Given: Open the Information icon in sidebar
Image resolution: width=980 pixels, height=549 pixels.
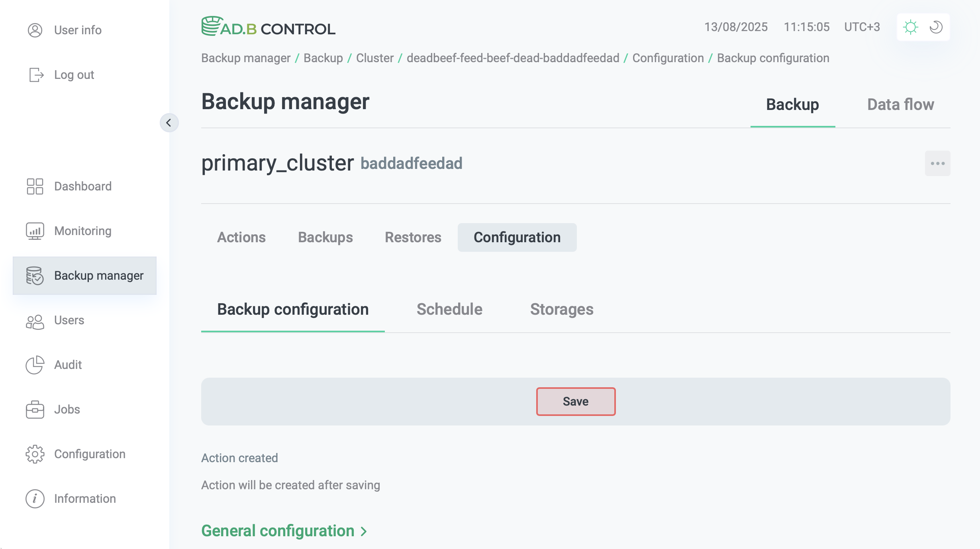Looking at the screenshot, I should click(x=35, y=498).
